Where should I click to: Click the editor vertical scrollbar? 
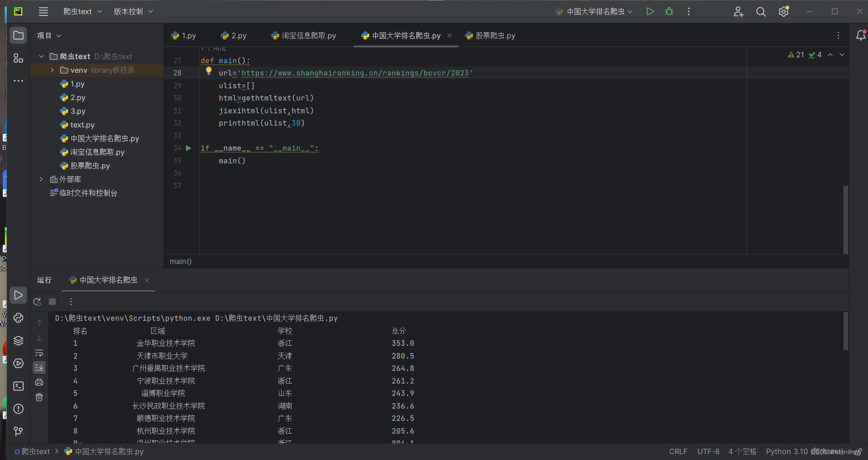click(x=845, y=219)
